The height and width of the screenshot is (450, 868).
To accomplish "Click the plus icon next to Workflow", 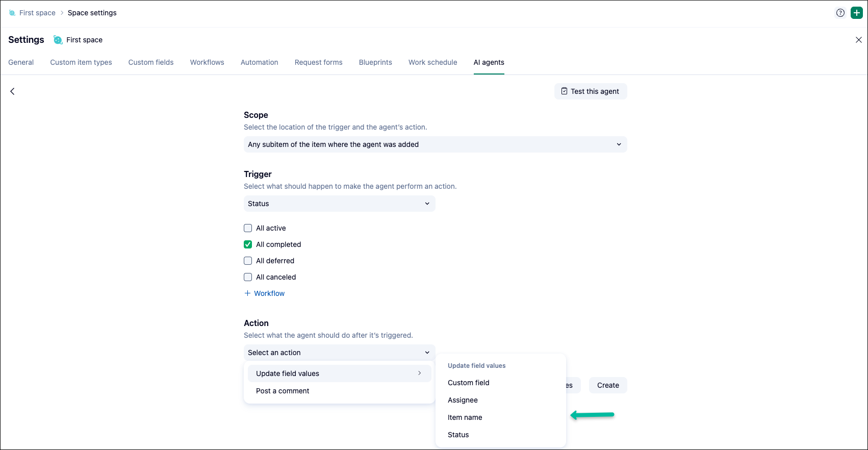I will tap(247, 293).
